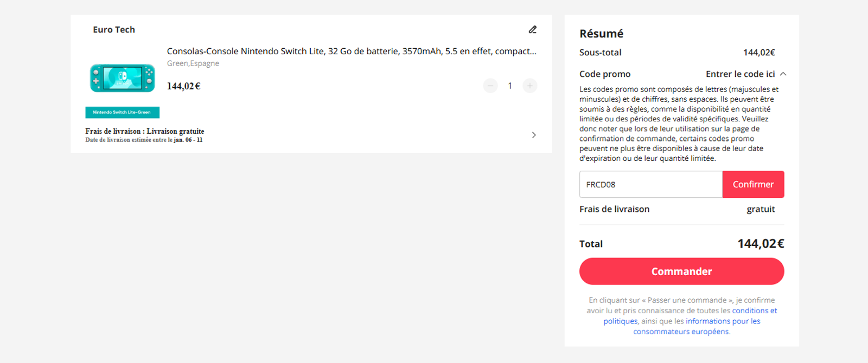Click the Nintendo Switch Lite-Green tag
868x363 pixels.
(122, 112)
